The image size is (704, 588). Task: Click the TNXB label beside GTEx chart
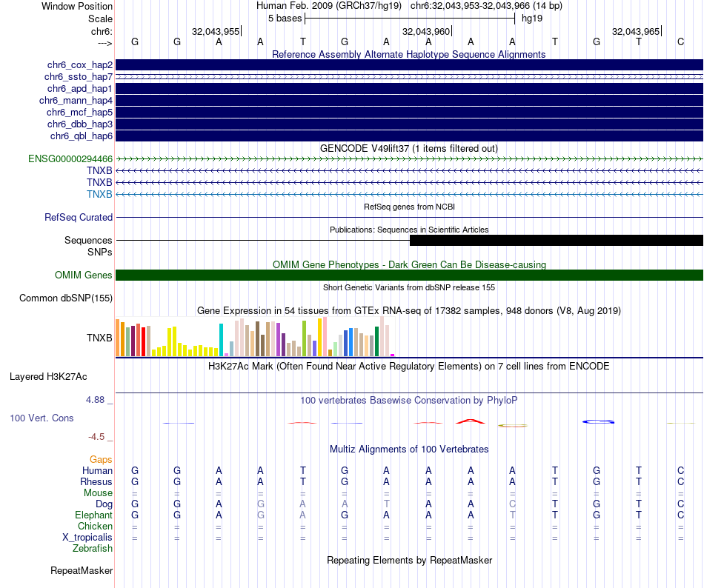[x=99, y=338]
